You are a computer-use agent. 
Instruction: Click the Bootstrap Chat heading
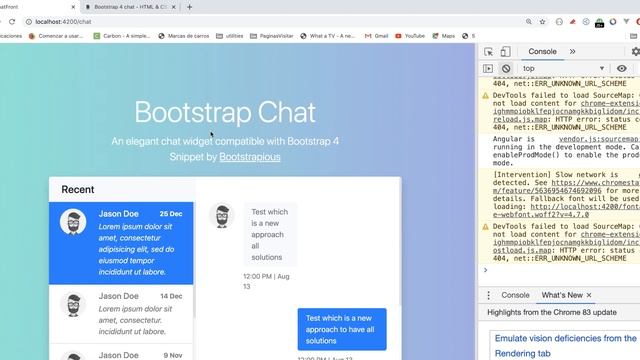[225, 112]
